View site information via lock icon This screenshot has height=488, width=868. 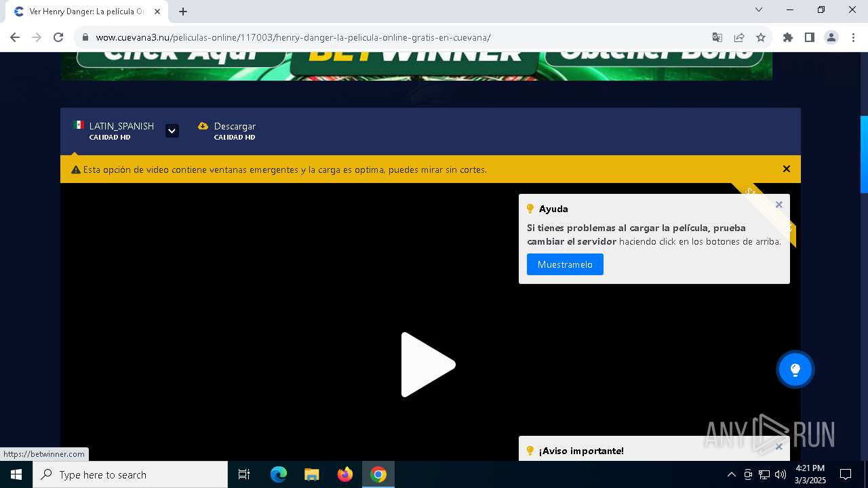click(x=85, y=37)
